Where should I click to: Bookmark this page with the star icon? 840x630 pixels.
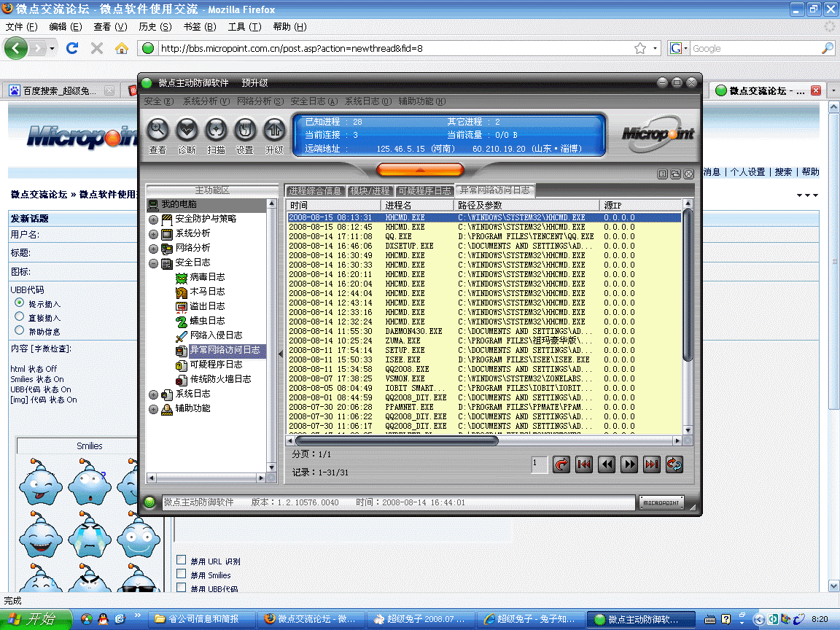(640, 48)
